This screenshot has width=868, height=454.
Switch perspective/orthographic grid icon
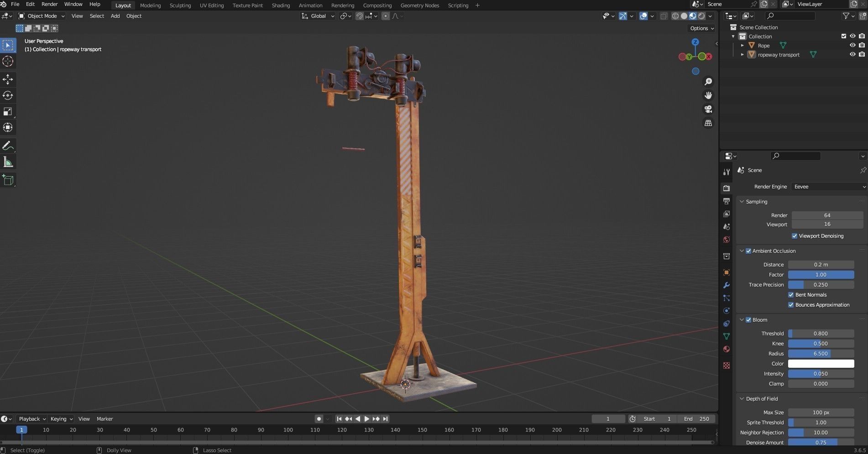click(708, 123)
